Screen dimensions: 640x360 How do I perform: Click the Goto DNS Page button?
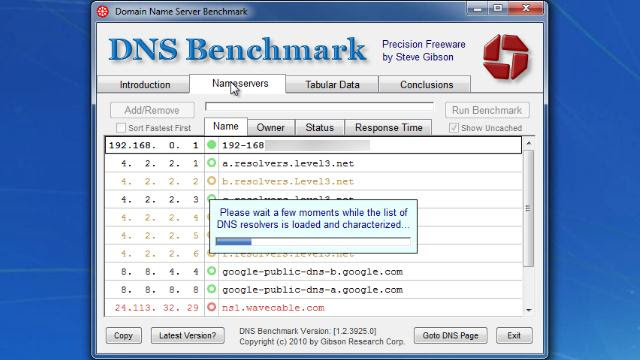pos(450,336)
